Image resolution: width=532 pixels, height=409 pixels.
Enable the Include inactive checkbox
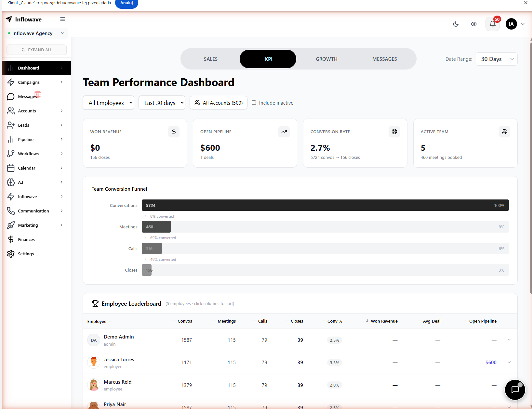(x=254, y=103)
